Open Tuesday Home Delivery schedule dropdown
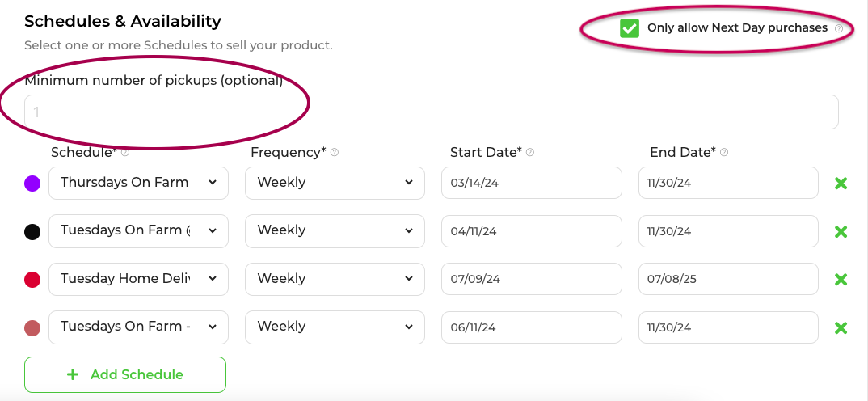 (x=138, y=279)
